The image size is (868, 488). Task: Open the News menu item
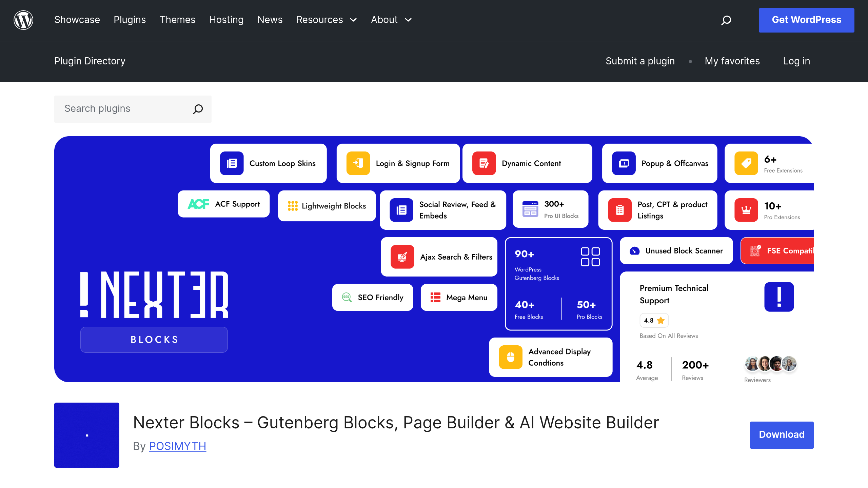pos(270,20)
